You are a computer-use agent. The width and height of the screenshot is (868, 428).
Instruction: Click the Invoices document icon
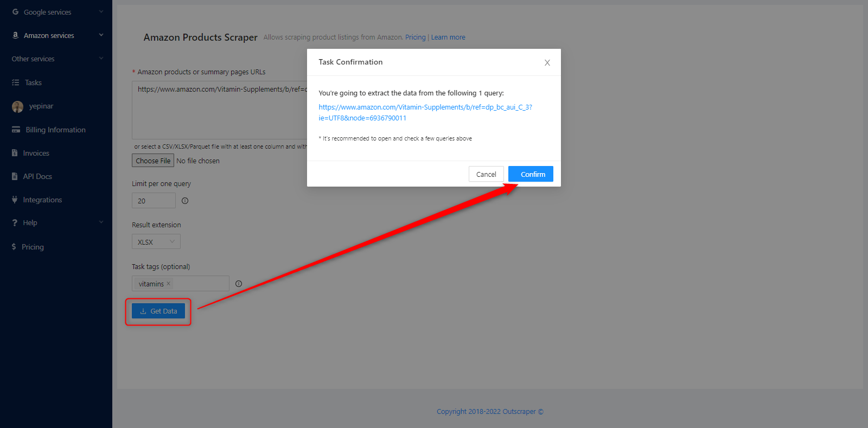point(15,153)
